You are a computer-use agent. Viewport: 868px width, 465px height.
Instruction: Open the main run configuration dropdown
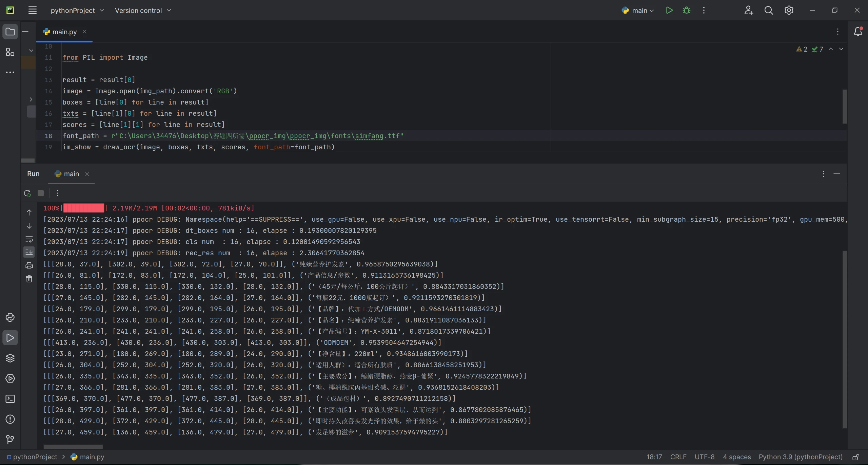click(x=638, y=11)
